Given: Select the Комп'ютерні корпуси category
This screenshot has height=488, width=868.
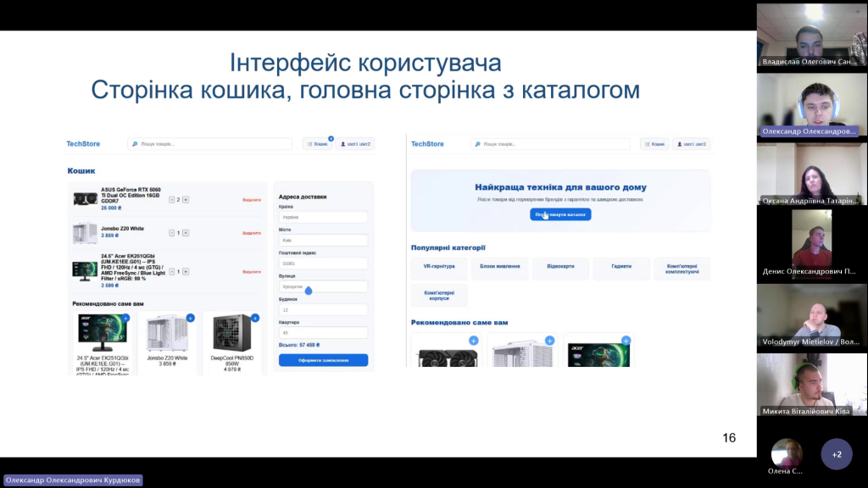Looking at the screenshot, I should coord(439,296).
